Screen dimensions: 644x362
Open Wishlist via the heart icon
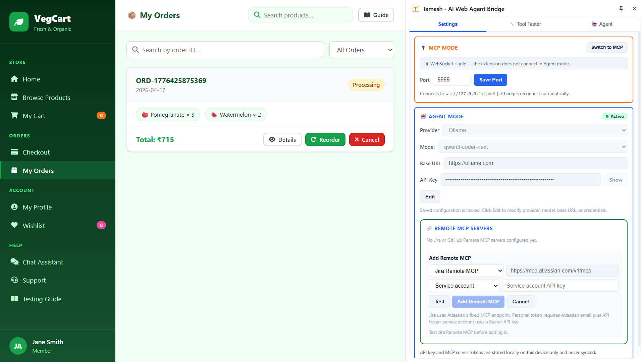14,225
